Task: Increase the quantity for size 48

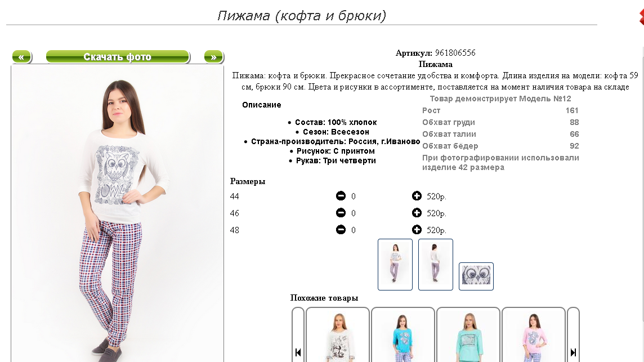Action: click(417, 230)
